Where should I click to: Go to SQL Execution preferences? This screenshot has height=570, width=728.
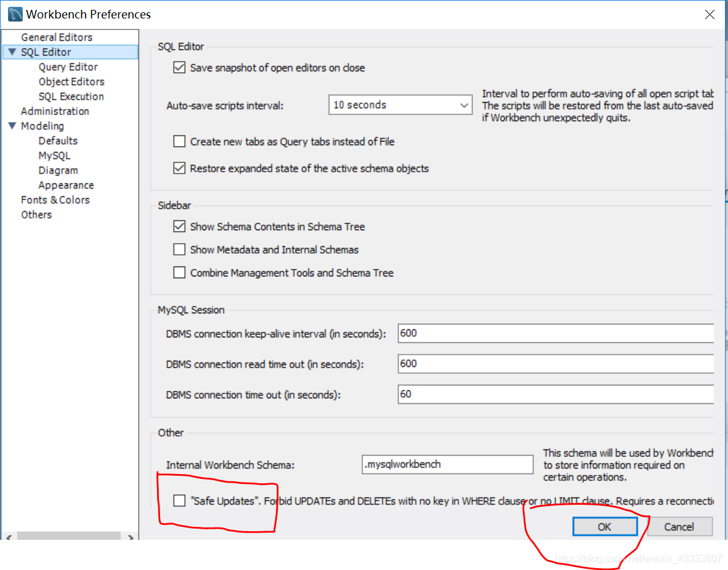click(71, 97)
